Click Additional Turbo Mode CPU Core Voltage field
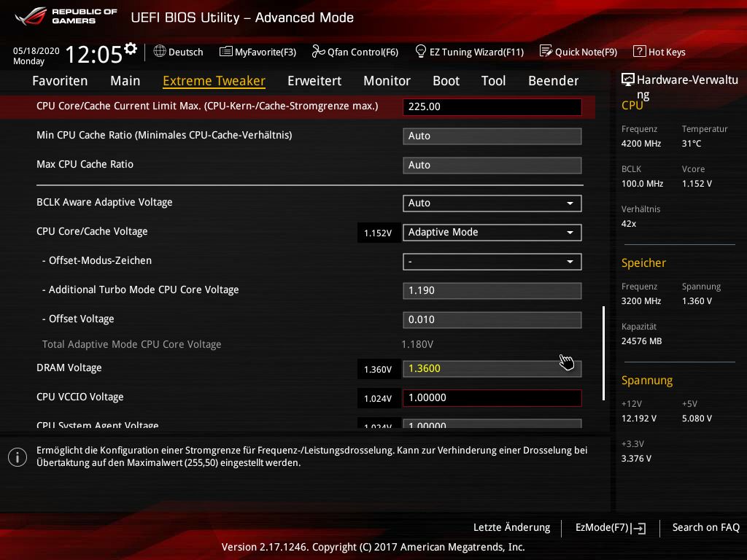Viewport: 747px width, 560px height. click(x=492, y=290)
